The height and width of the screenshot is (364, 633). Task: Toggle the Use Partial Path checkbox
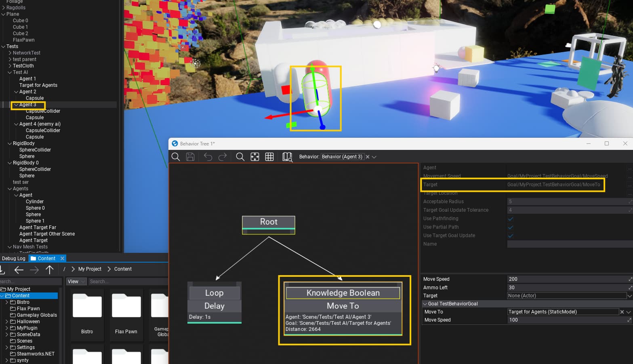pyautogui.click(x=511, y=227)
